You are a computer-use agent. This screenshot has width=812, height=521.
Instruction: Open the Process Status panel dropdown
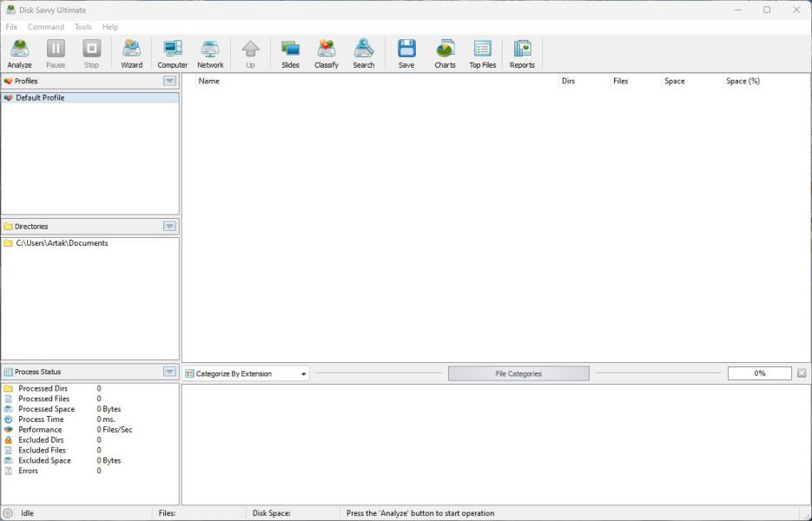pyautogui.click(x=170, y=372)
